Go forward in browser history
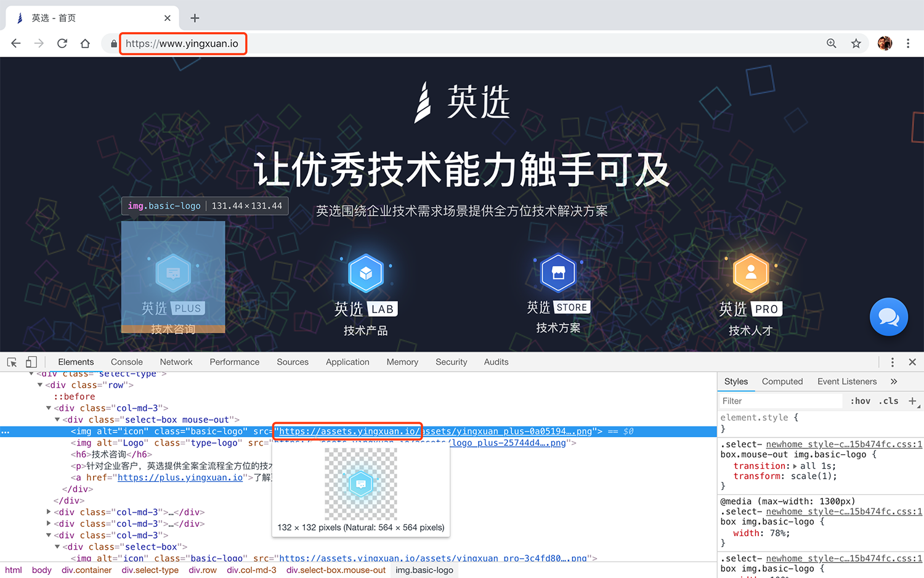 39,43
